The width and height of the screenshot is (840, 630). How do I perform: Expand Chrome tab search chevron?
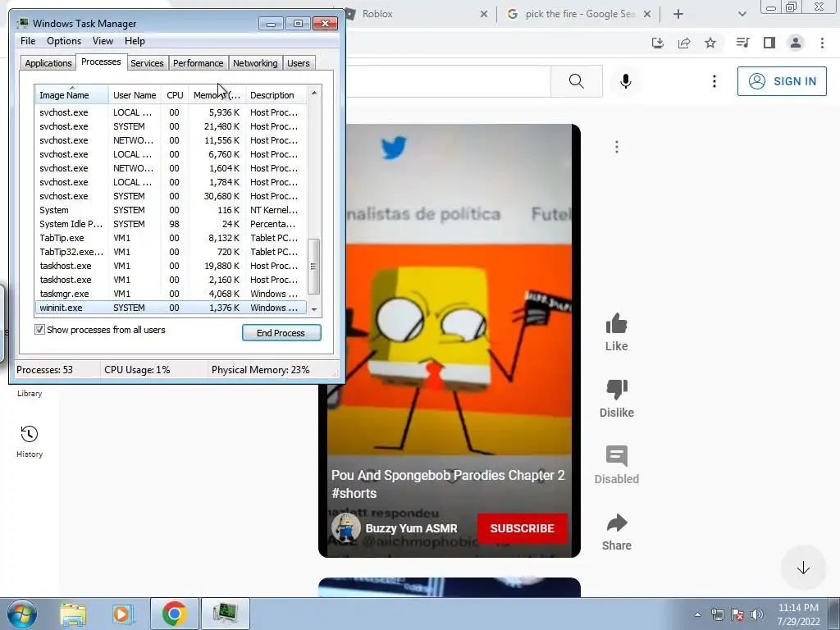[742, 14]
